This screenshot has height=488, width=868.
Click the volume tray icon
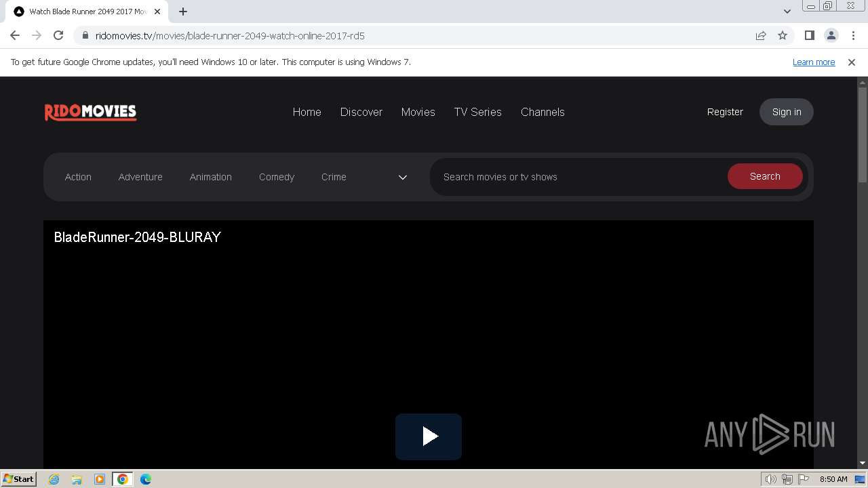771,479
